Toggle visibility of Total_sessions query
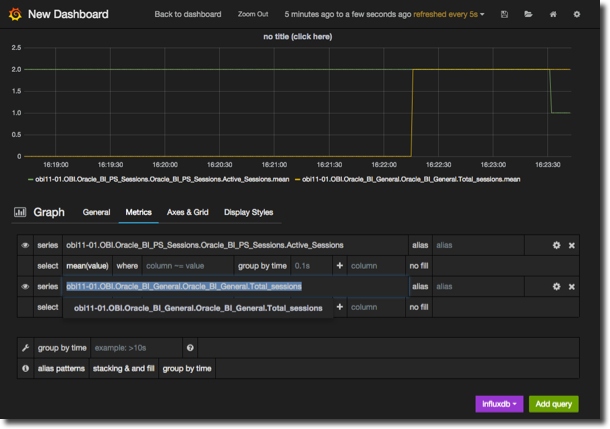 [26, 287]
